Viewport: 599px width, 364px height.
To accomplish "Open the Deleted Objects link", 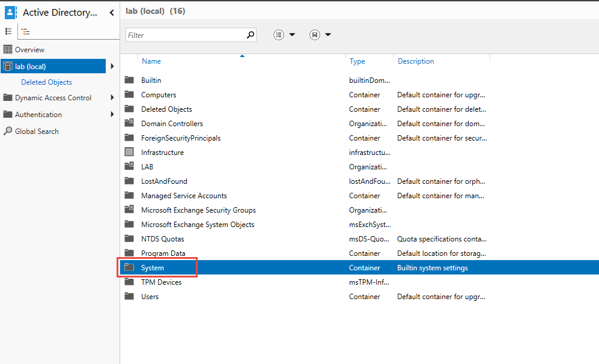I will (x=47, y=82).
